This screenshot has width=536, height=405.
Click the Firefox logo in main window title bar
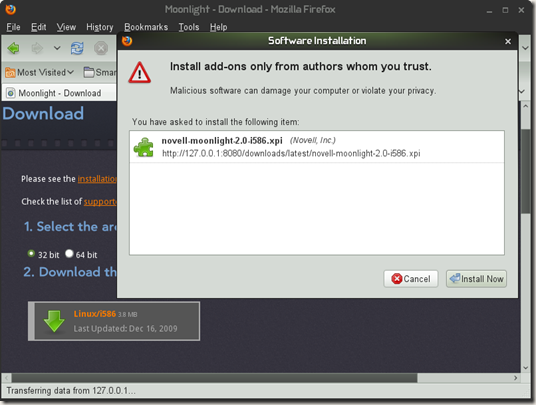point(11,9)
